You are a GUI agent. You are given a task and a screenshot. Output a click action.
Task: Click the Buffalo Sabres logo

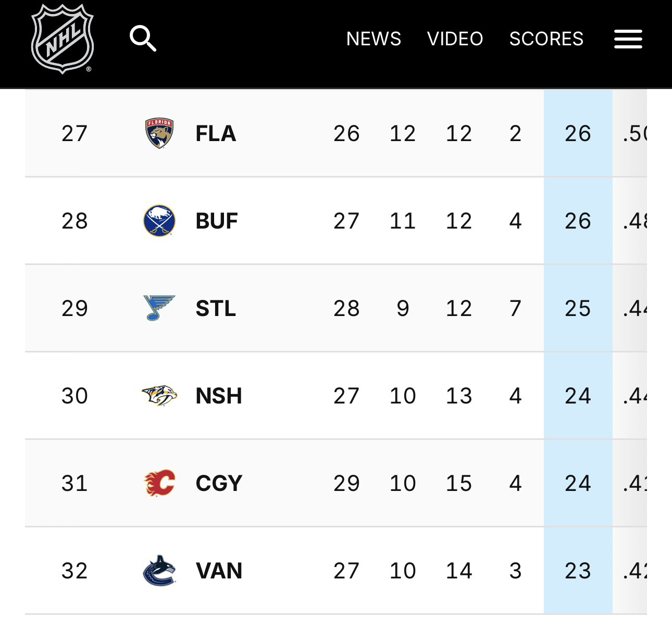point(159,221)
